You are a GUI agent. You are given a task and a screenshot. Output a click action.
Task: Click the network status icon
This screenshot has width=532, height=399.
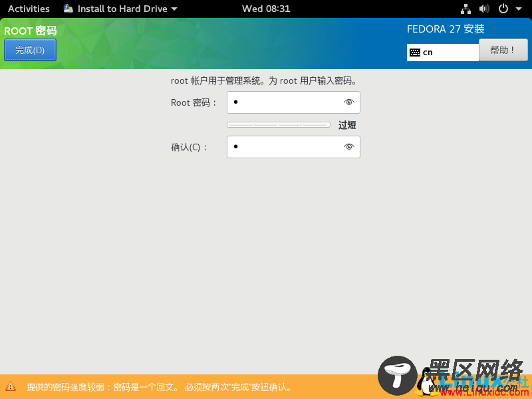click(x=465, y=9)
